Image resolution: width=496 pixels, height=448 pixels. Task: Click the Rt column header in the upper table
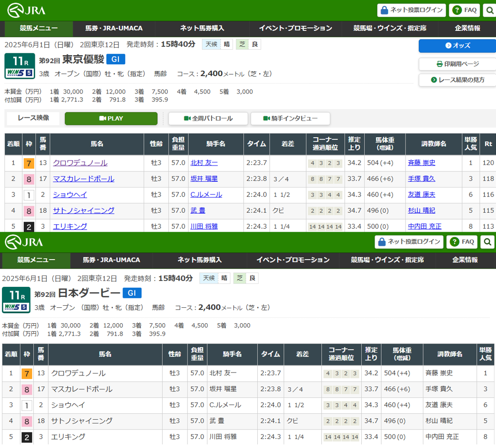[488, 144]
